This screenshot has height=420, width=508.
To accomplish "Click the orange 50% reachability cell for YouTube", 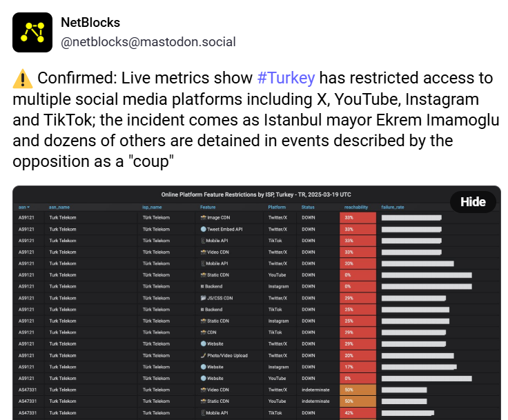I will pos(358,401).
